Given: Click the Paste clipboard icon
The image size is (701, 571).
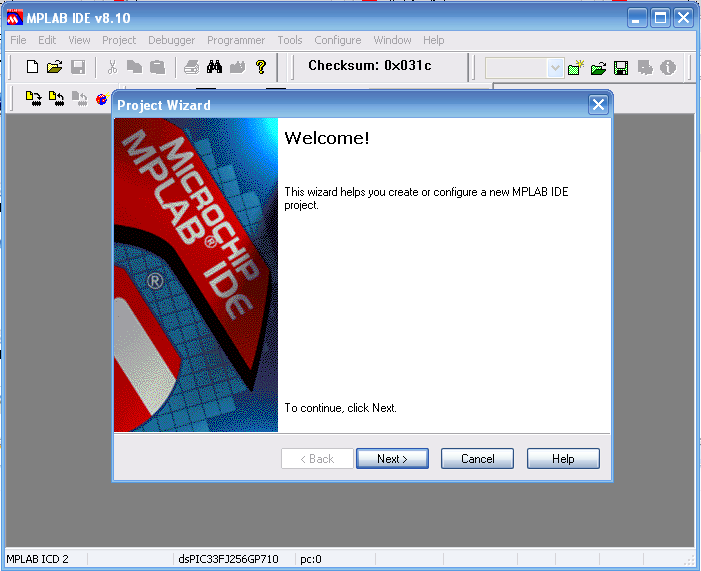Looking at the screenshot, I should (157, 67).
